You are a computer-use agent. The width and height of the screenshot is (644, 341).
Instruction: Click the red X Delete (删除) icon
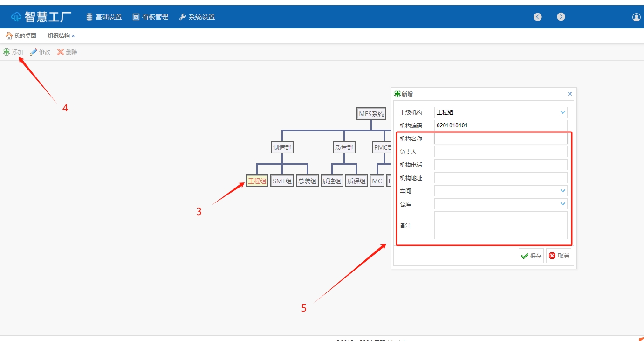click(x=61, y=52)
